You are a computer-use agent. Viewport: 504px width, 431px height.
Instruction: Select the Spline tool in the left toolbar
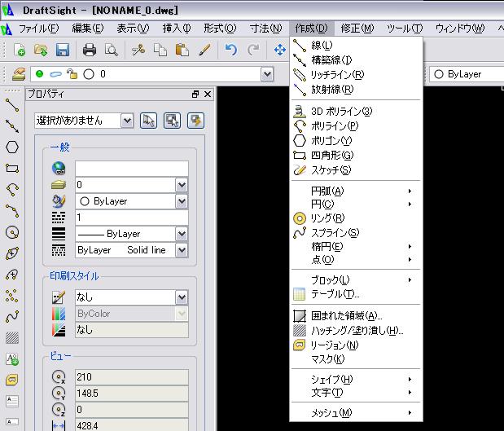tap(12, 317)
